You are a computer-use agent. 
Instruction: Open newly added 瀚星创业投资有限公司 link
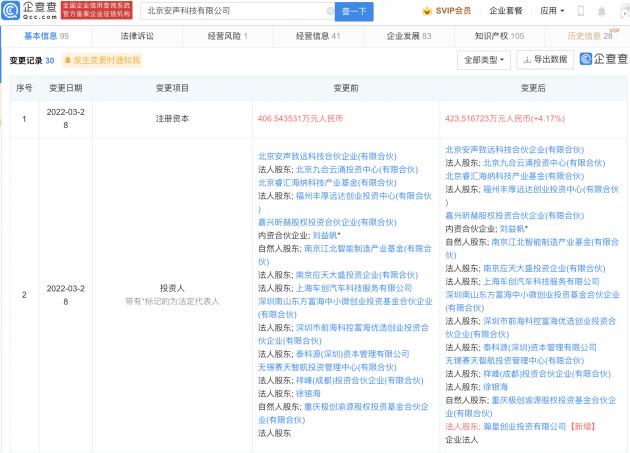tap(524, 427)
